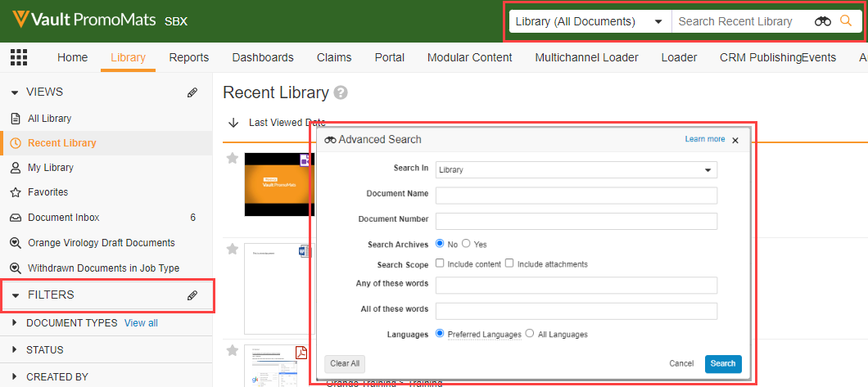The width and height of the screenshot is (868, 387).
Task: Click the orange search magnifier icon
Action: 847,21
